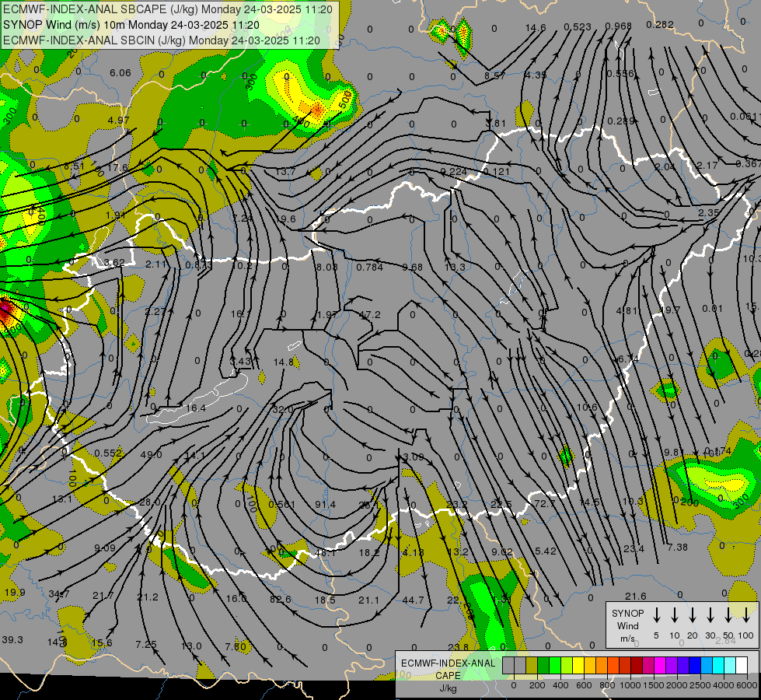
Task: Click the 0.523 value at top
Action: pyautogui.click(x=578, y=27)
